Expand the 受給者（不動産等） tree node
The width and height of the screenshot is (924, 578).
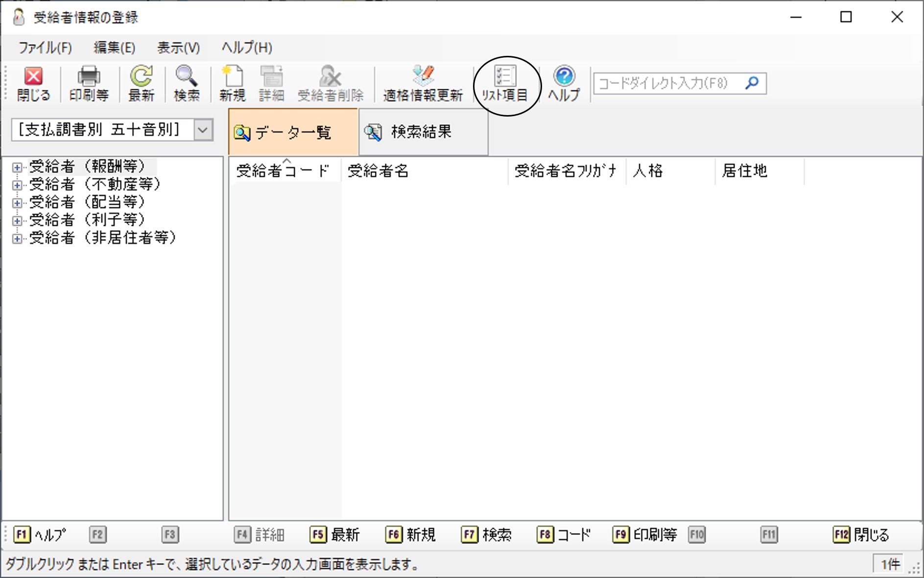[x=17, y=185]
